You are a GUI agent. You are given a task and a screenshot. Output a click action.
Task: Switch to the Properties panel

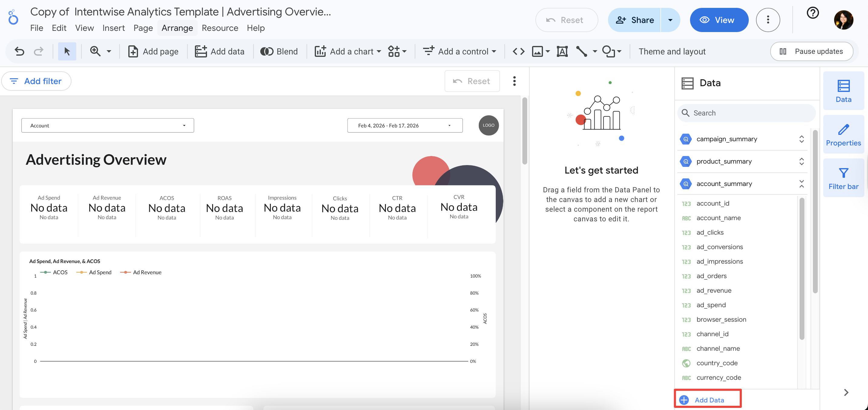tap(843, 135)
